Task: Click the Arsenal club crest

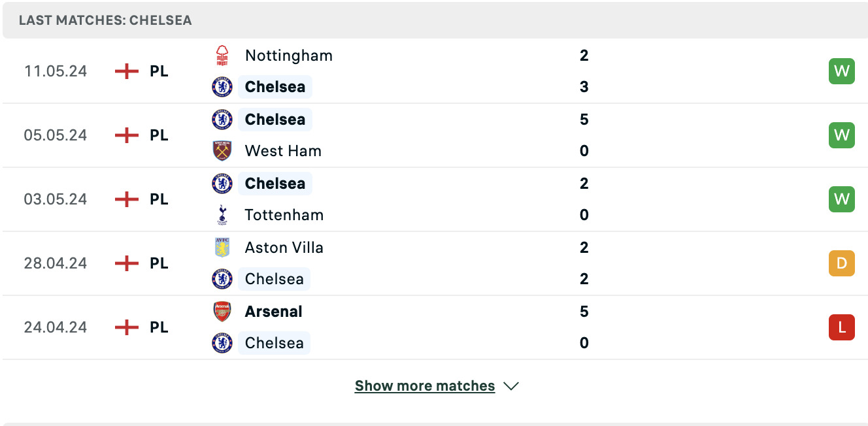Action: click(222, 312)
